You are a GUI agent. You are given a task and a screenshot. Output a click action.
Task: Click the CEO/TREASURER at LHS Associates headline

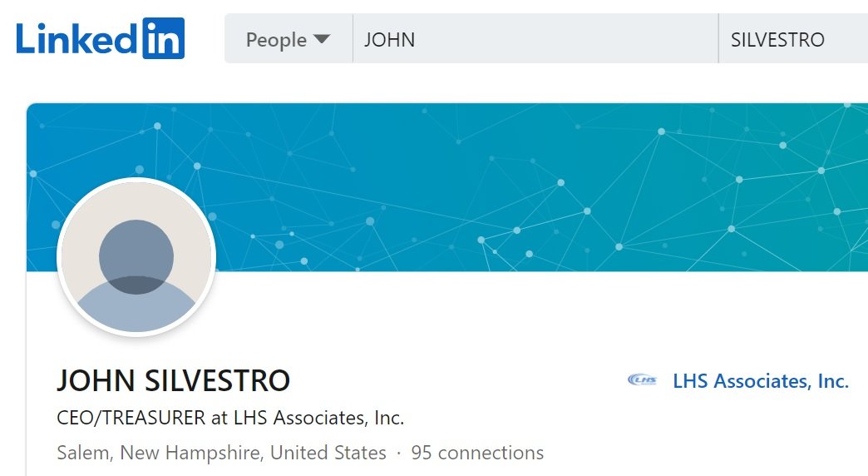click(230, 417)
